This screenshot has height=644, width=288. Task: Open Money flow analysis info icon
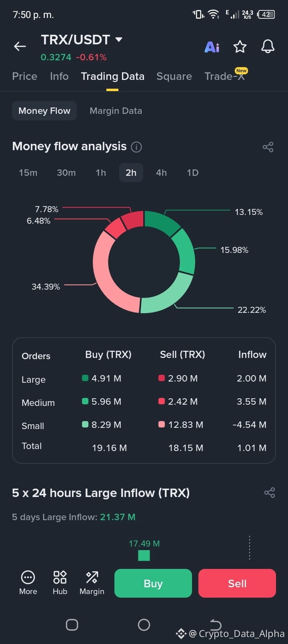pos(136,147)
